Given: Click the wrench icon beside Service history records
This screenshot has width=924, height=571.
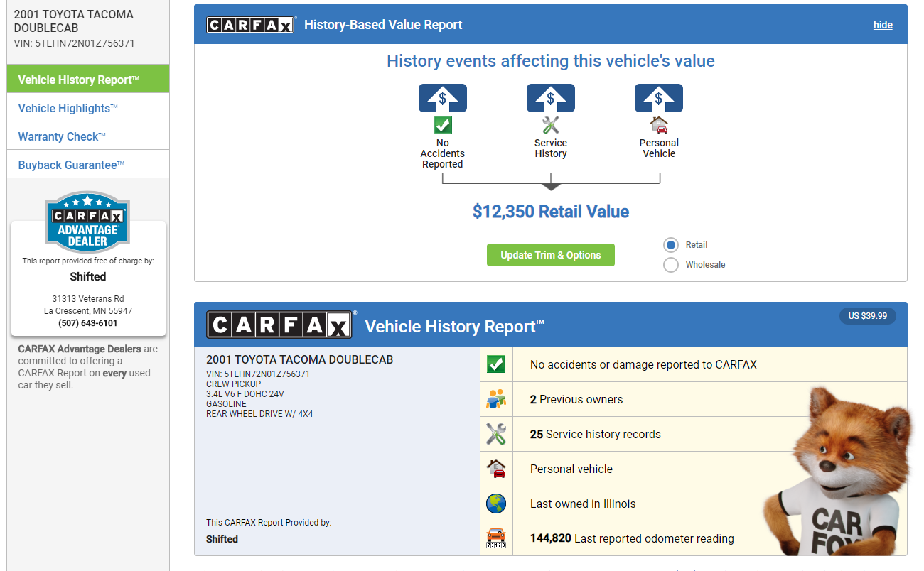Looking at the screenshot, I should pos(496,434).
